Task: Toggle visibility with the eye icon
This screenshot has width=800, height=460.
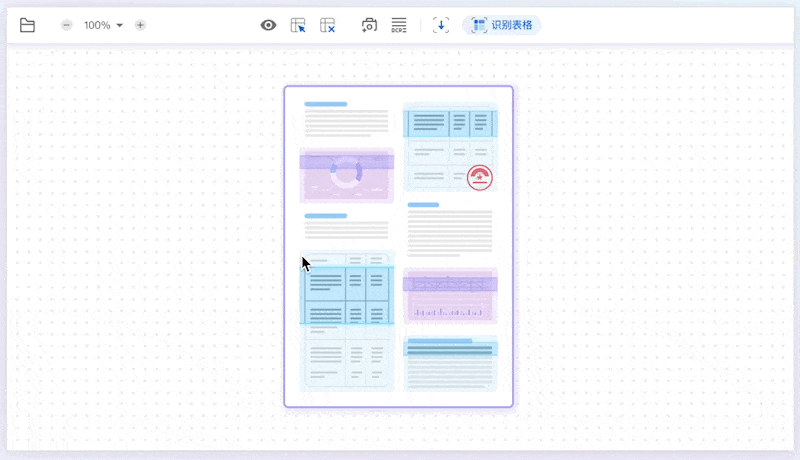Action: [268, 25]
